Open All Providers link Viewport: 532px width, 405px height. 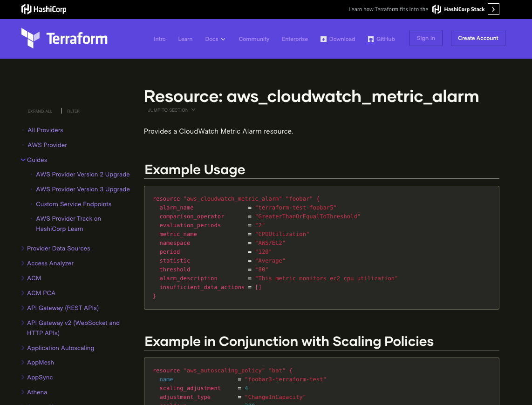(46, 130)
